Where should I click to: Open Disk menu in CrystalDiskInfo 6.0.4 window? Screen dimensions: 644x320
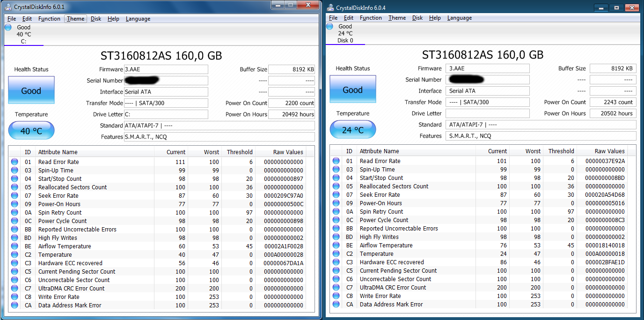point(417,18)
